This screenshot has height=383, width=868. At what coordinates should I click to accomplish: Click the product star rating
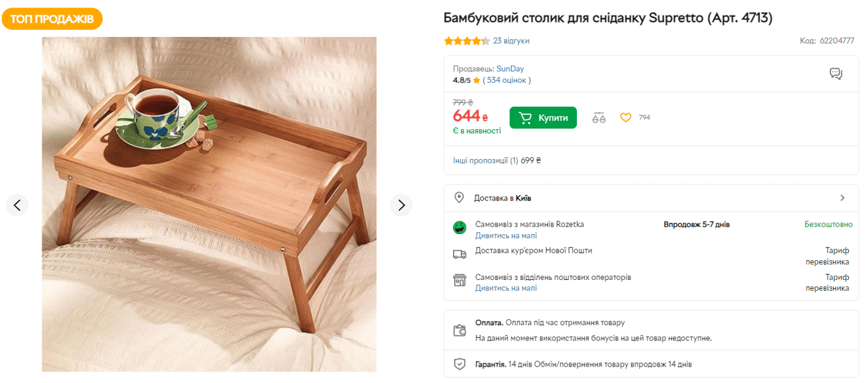pos(466,41)
